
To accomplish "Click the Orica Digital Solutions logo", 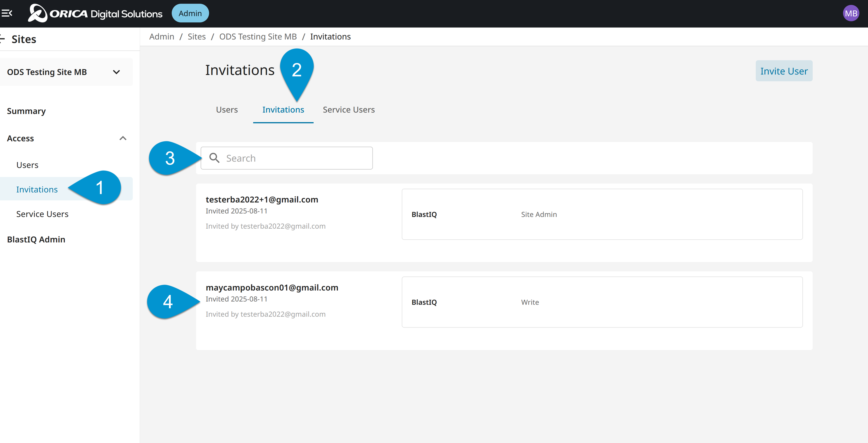I will [95, 13].
